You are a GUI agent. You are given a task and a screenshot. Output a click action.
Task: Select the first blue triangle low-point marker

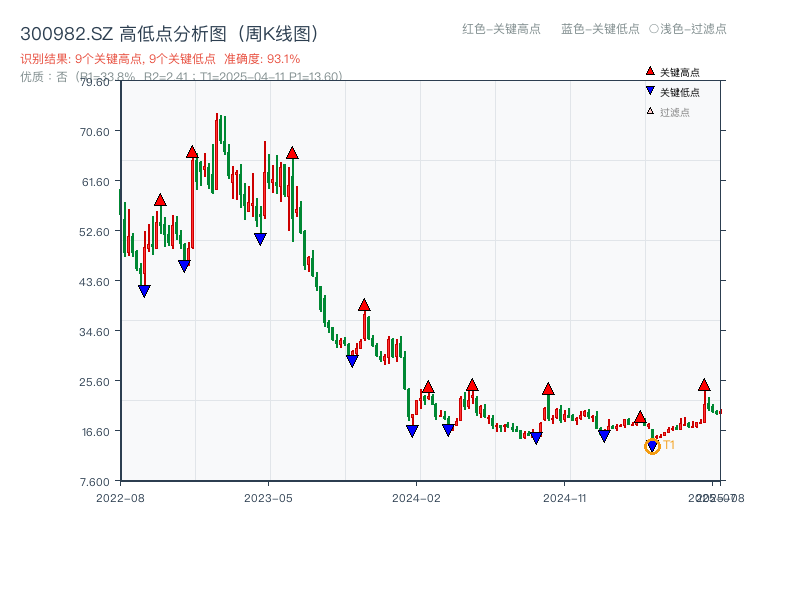click(145, 289)
